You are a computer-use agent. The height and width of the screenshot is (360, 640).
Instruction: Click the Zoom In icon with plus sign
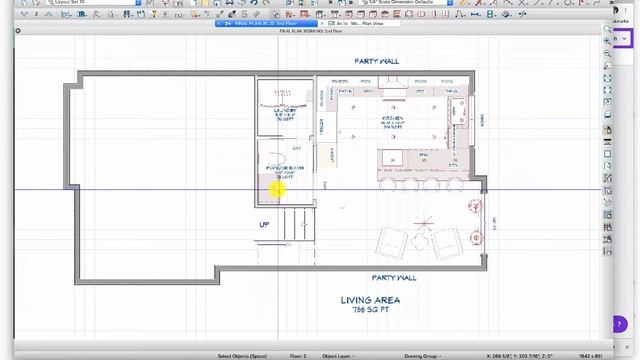(x=607, y=41)
